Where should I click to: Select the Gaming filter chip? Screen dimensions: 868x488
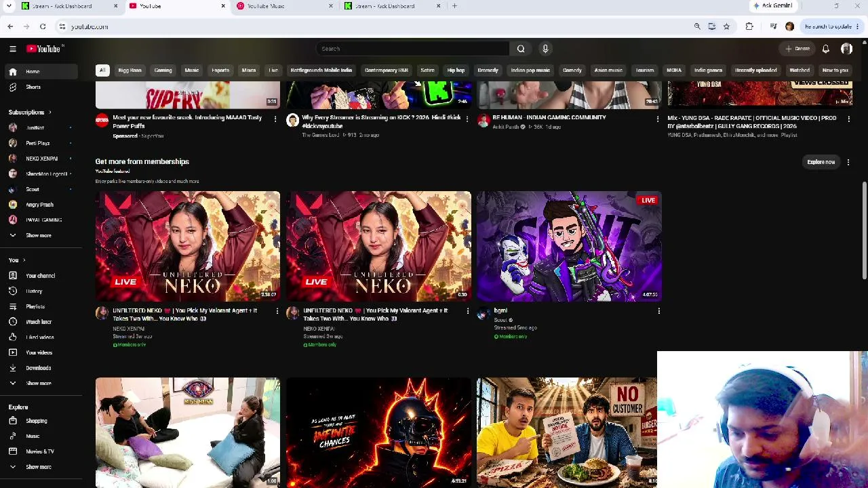click(163, 70)
